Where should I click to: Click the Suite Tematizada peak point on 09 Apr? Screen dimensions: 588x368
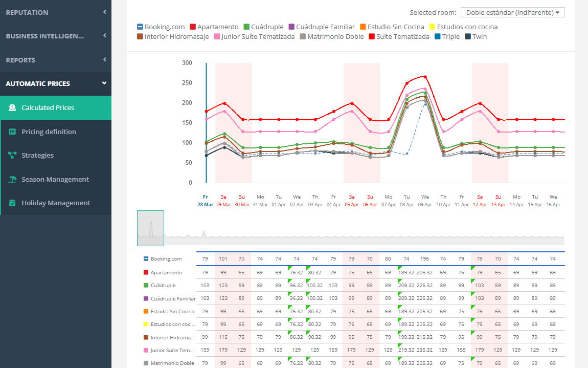point(425,77)
